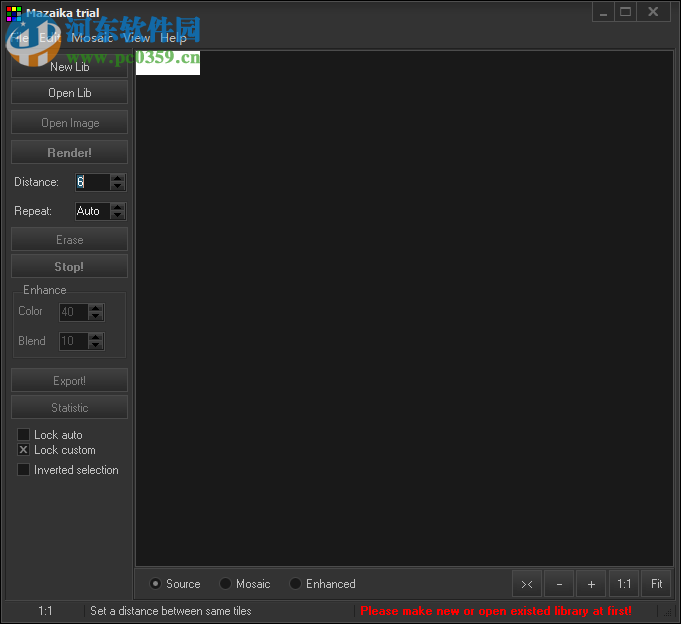Click the white thumbnail in the canvas

point(168,63)
